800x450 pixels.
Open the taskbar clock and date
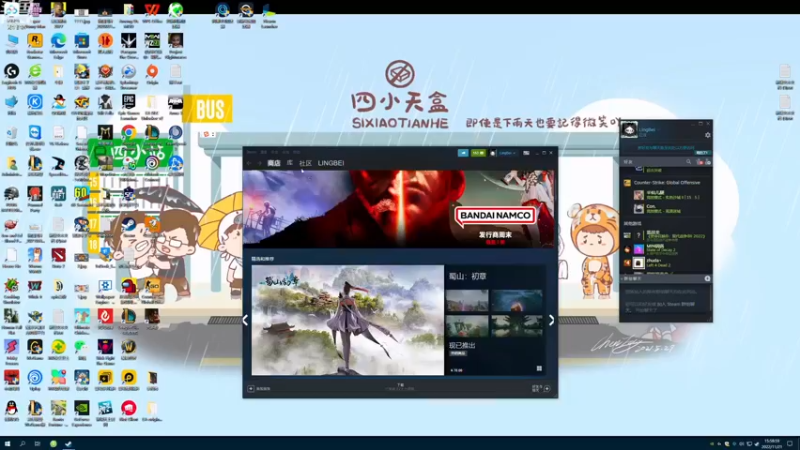pyautogui.click(x=771, y=444)
